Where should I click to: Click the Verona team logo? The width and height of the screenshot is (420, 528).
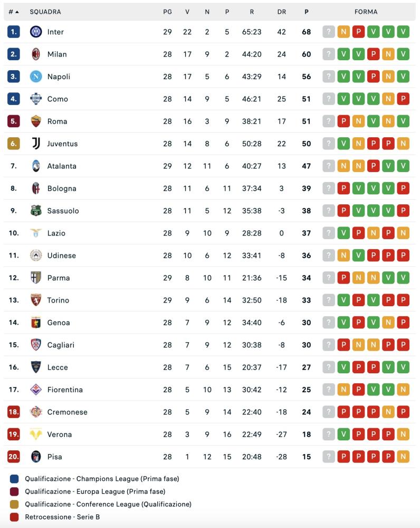(36, 435)
